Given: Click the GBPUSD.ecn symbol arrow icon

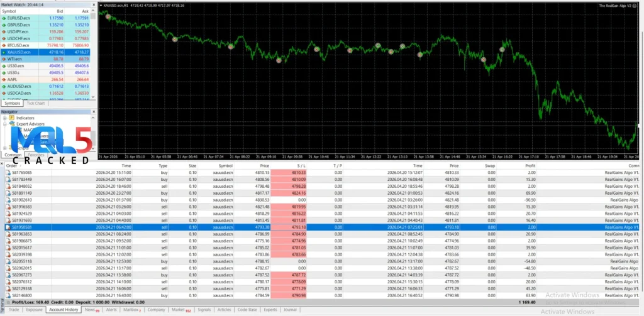Looking at the screenshot, I should point(4,25).
